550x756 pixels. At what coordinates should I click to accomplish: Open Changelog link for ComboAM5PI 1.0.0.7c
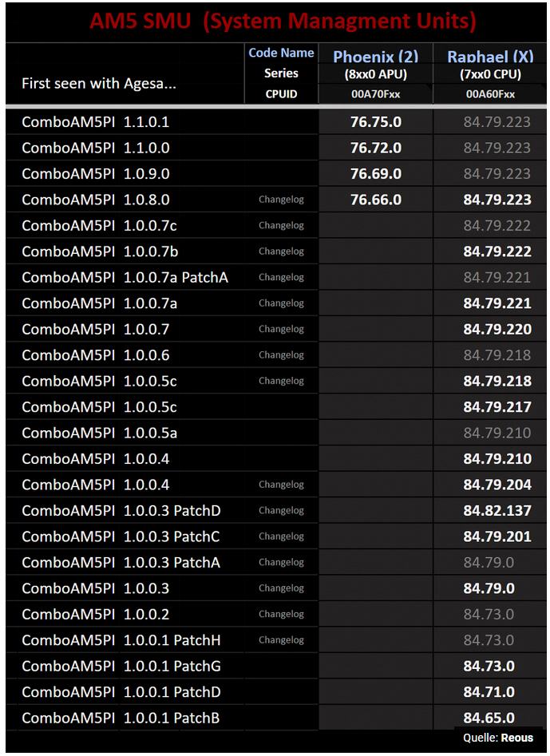pos(281,226)
